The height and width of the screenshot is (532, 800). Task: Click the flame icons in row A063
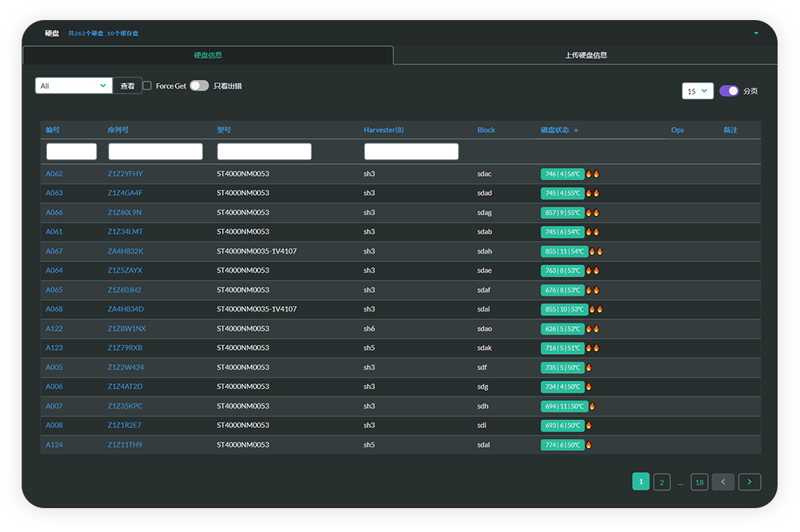coord(592,194)
